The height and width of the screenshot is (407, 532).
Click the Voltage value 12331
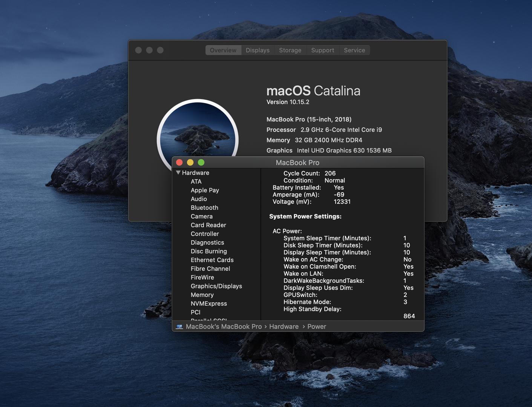coord(342,202)
